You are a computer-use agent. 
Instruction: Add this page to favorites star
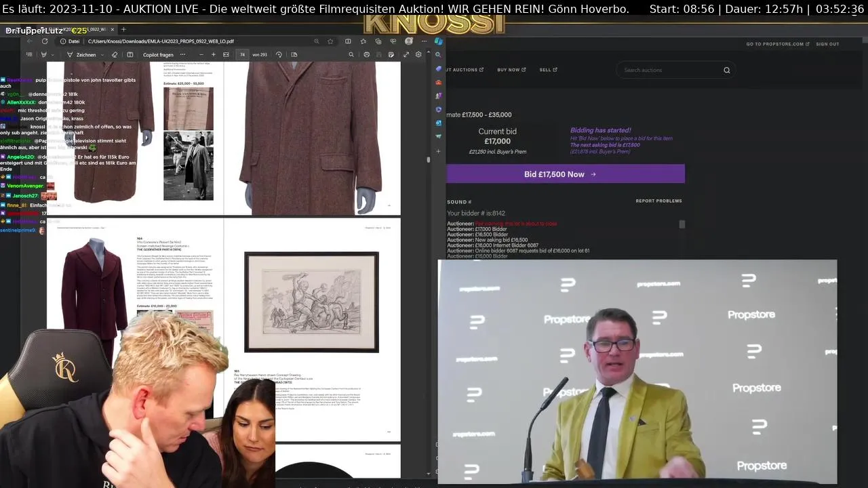(x=330, y=41)
